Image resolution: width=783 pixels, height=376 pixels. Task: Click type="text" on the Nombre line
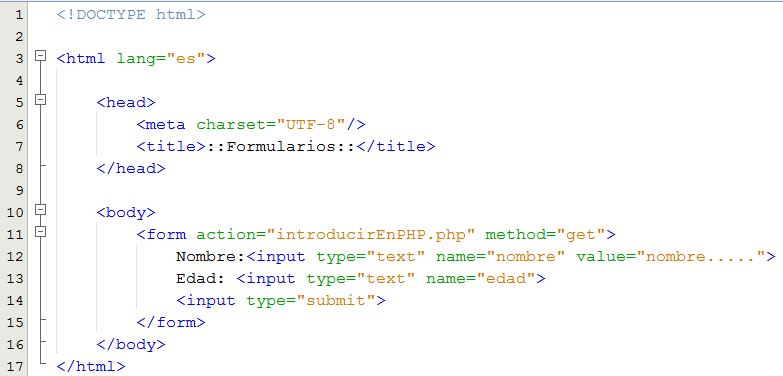pos(371,256)
